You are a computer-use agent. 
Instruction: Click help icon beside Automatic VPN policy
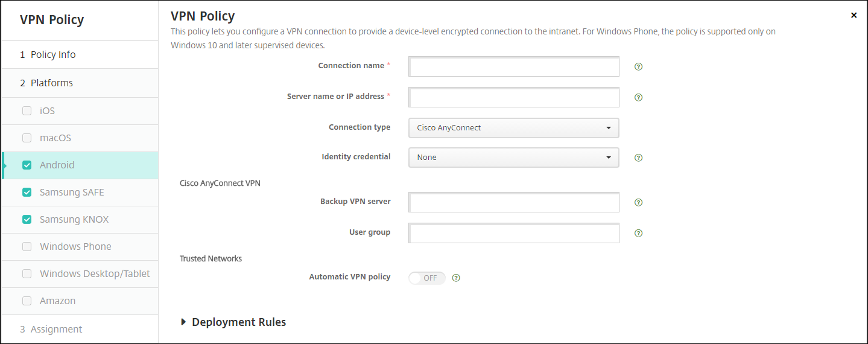click(x=456, y=278)
